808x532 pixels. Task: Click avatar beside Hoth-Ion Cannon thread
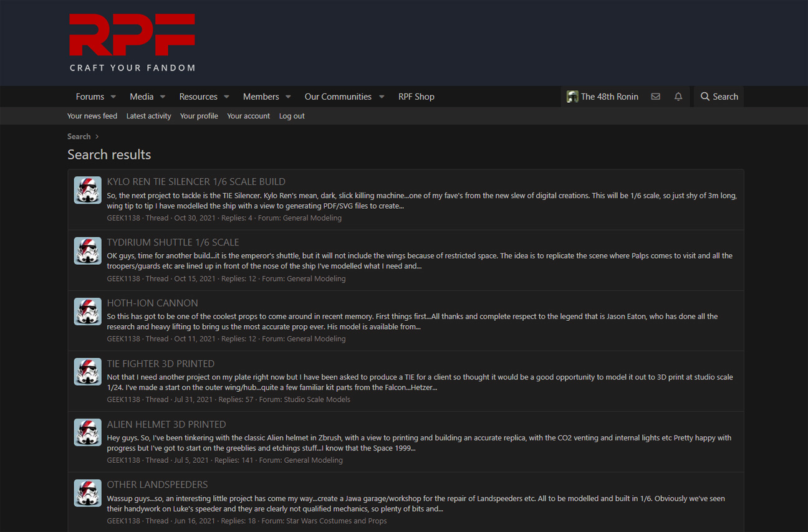click(88, 311)
